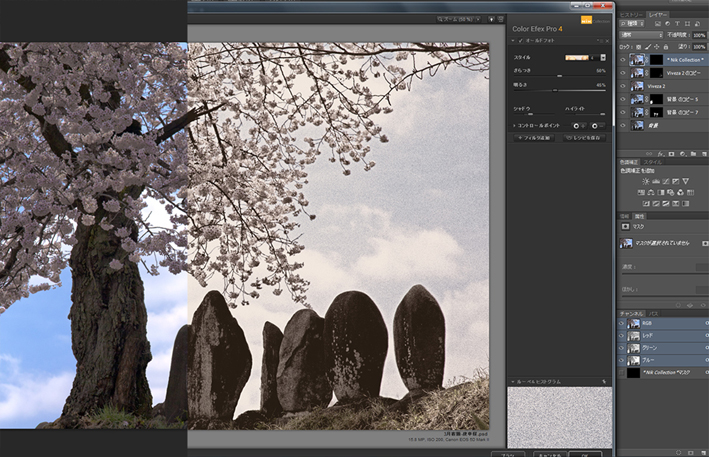The image size is (709, 457).
Task: Select the Nik Collection layer thumbnail
Action: [x=638, y=59]
